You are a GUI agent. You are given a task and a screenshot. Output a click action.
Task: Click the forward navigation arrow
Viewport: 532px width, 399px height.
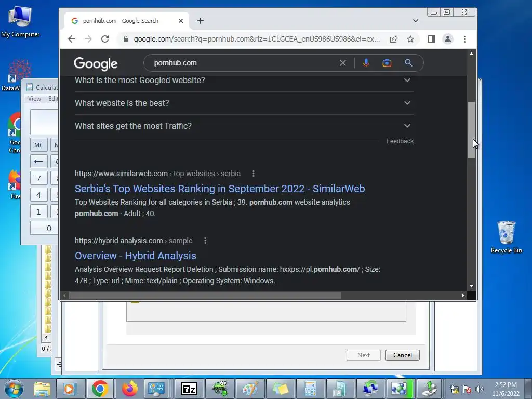88,39
